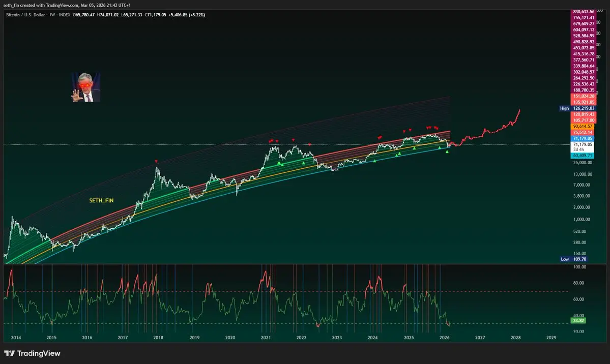610x364 pixels.
Task: Click the 1,000.00 price axis tick
Action: coord(582,219)
